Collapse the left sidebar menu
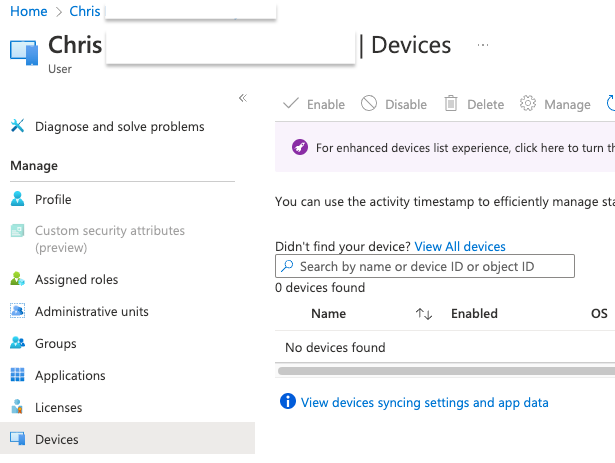 (x=242, y=97)
